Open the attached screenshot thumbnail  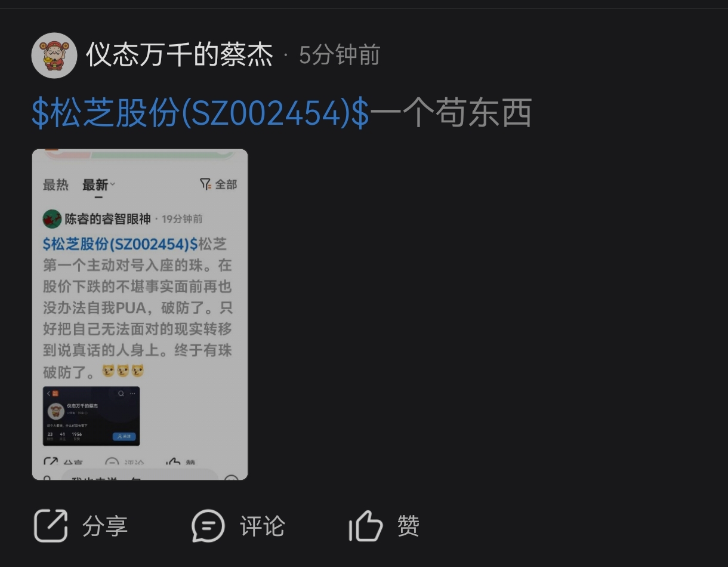[x=140, y=315]
